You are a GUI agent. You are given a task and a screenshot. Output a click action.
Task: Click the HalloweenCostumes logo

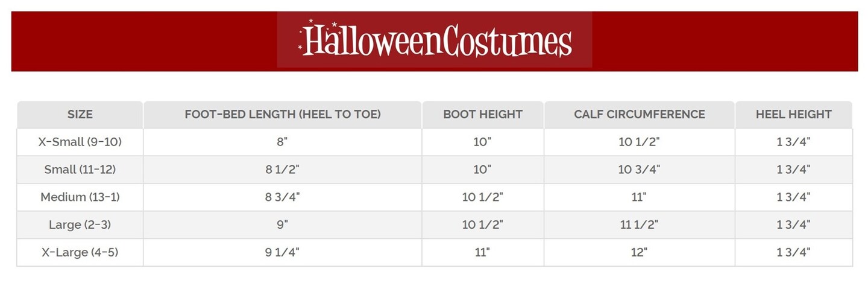pos(435,40)
